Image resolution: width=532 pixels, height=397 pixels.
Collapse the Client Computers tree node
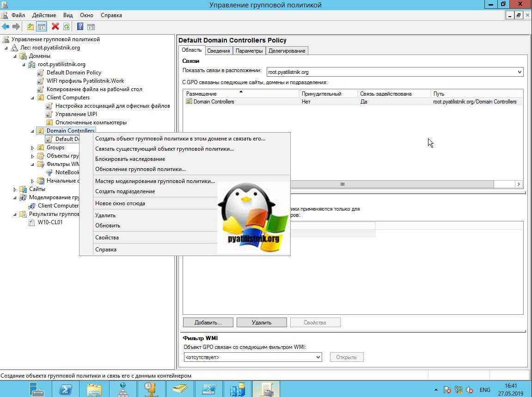pyautogui.click(x=32, y=98)
